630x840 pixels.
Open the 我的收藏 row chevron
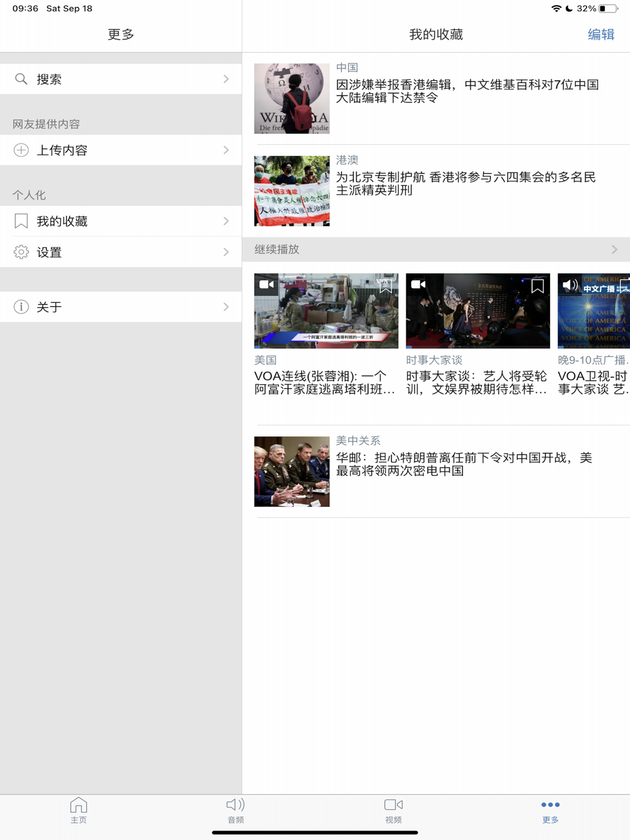pyautogui.click(x=226, y=221)
